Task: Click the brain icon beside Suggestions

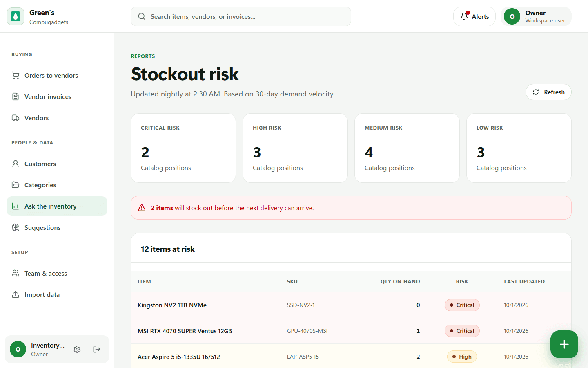Action: pyautogui.click(x=16, y=227)
